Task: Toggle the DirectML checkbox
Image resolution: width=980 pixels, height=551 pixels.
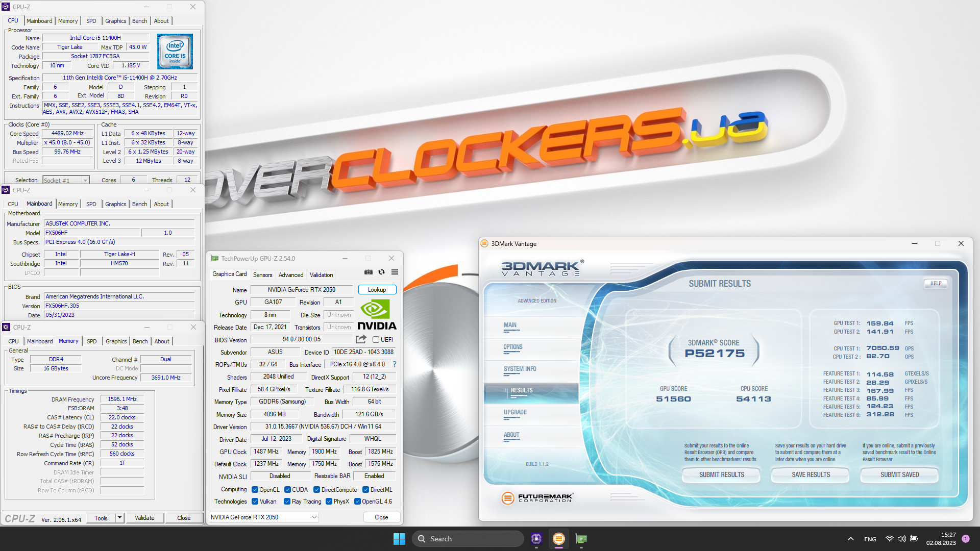Action: (x=365, y=490)
